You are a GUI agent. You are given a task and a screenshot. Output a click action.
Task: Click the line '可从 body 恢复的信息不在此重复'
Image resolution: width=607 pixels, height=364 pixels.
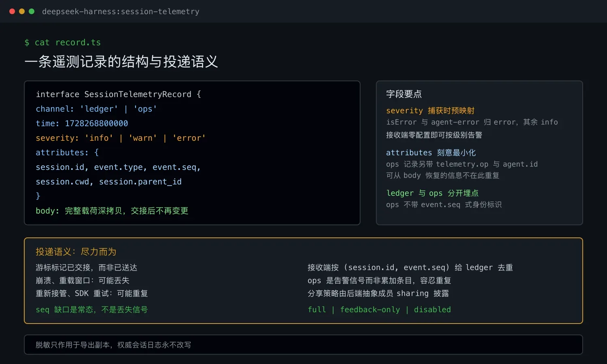[x=443, y=176]
